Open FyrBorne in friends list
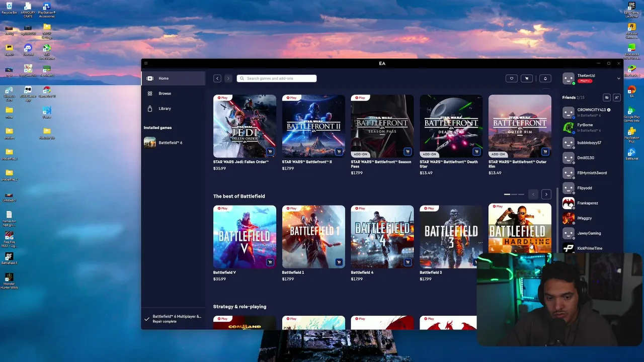644x362 pixels. [x=592, y=128]
